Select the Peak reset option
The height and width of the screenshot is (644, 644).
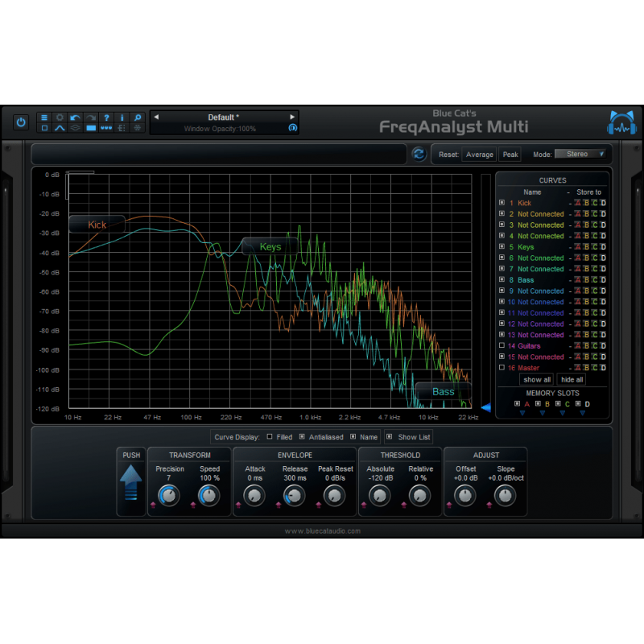tap(510, 154)
